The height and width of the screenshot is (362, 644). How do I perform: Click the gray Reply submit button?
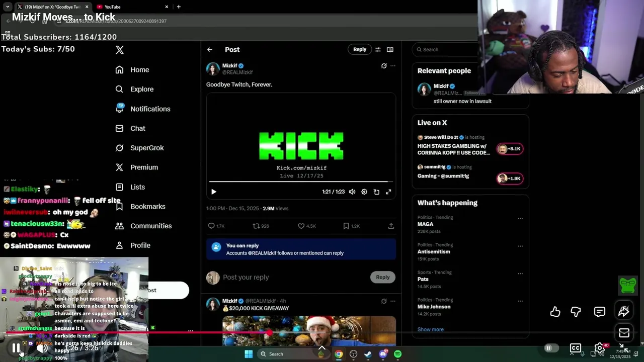pos(383,277)
